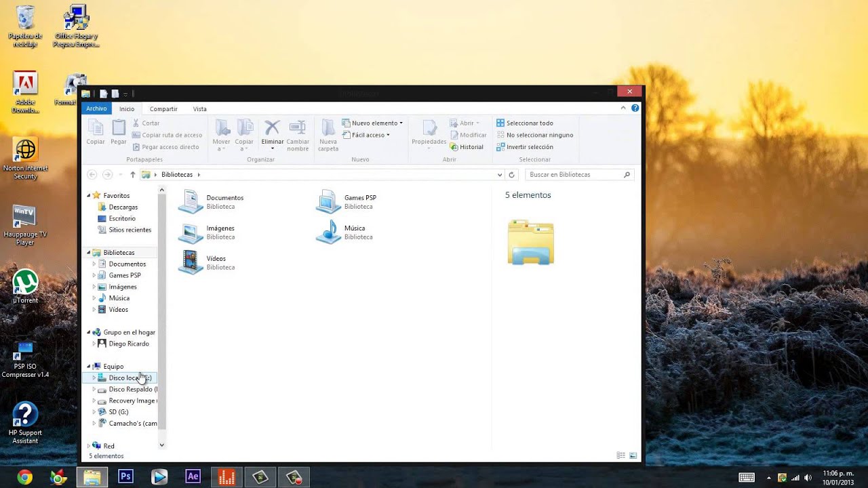The height and width of the screenshot is (488, 868).
Task: Click Seleccionar todo
Action: [525, 123]
